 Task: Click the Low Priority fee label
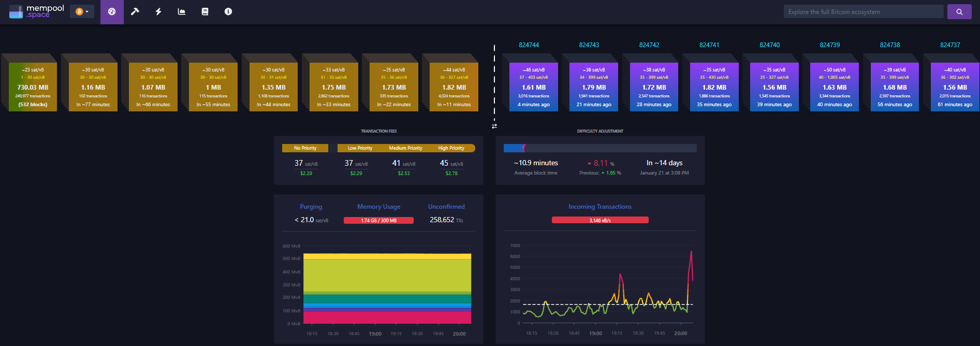click(x=360, y=148)
